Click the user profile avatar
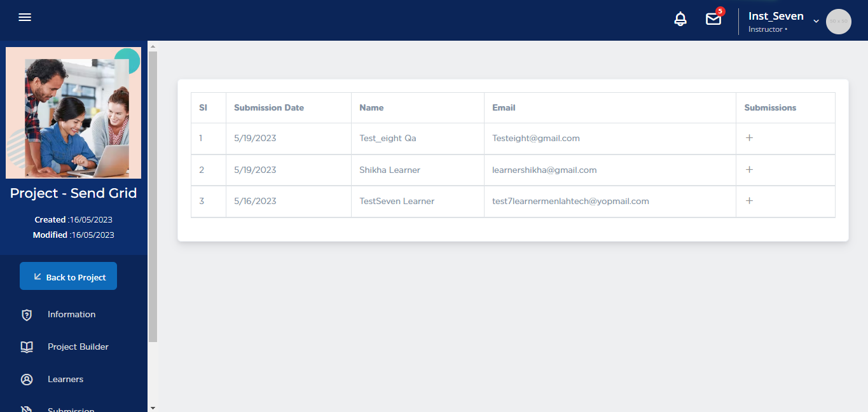Viewport: 868px width, 412px height. tap(838, 22)
